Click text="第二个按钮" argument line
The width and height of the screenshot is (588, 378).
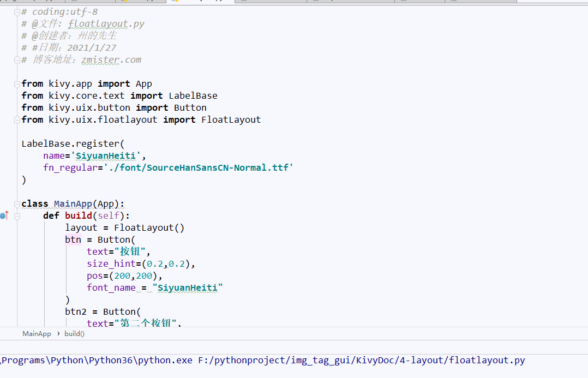133,322
